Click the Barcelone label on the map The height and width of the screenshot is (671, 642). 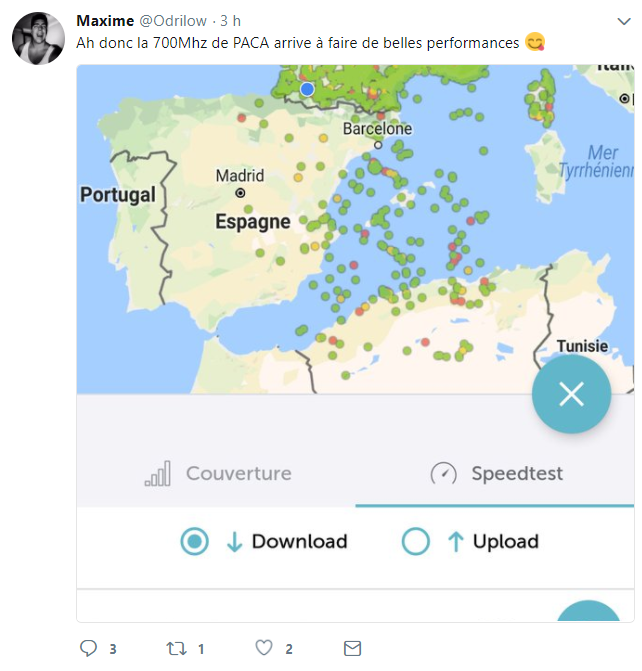377,129
